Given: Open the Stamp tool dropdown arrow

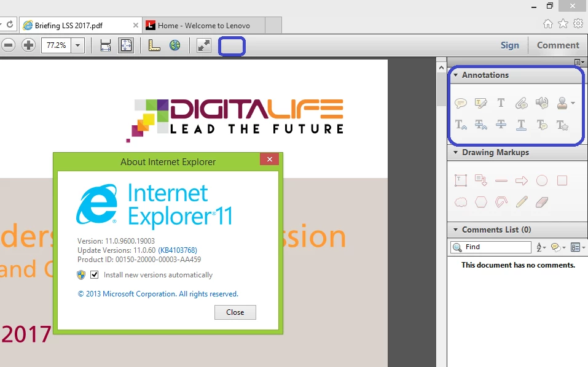Looking at the screenshot, I should [x=573, y=103].
